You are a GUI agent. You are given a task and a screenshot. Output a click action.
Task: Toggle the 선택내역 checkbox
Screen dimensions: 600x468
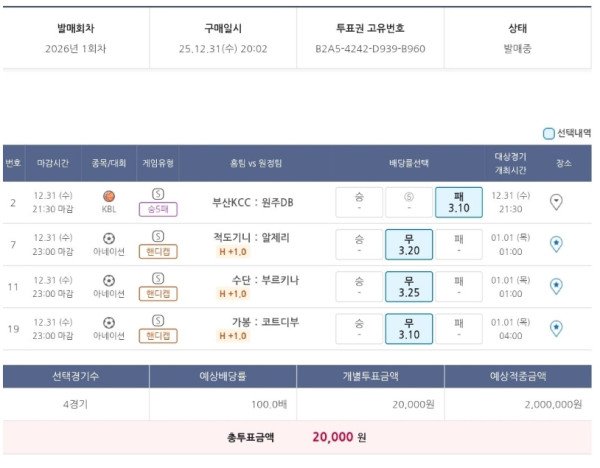click(548, 133)
